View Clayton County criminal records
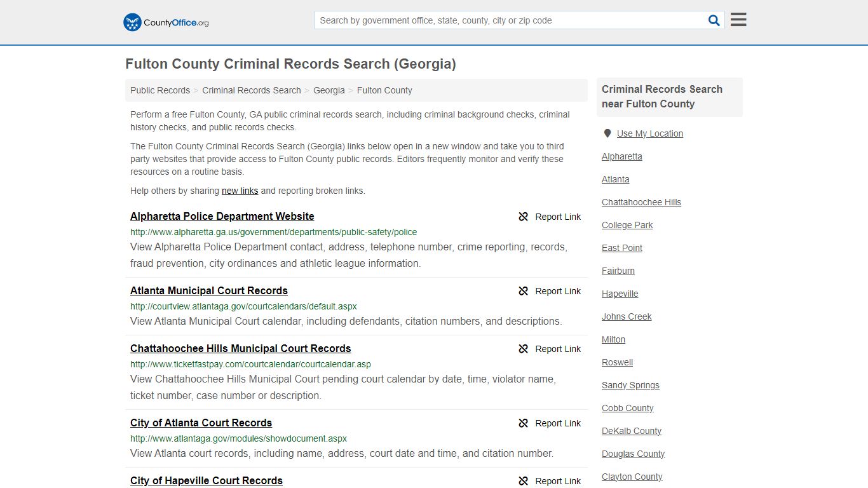This screenshot has width=868, height=488. [x=632, y=477]
